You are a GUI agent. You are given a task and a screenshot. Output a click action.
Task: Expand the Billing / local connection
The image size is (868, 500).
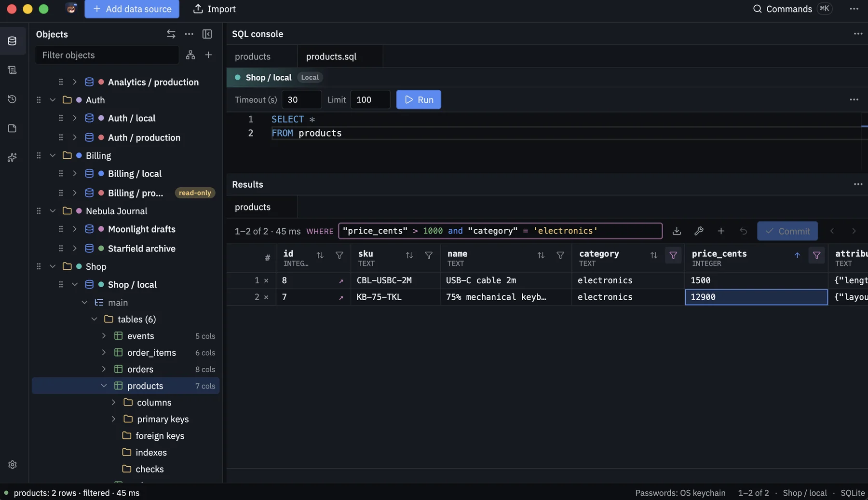point(75,173)
